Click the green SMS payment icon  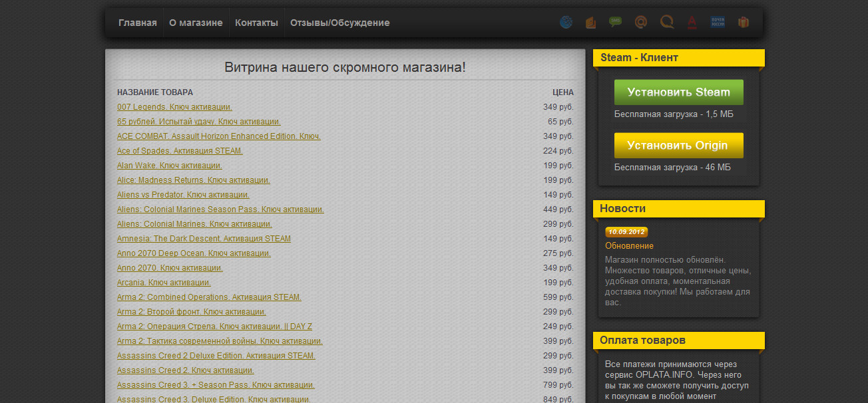(x=616, y=23)
